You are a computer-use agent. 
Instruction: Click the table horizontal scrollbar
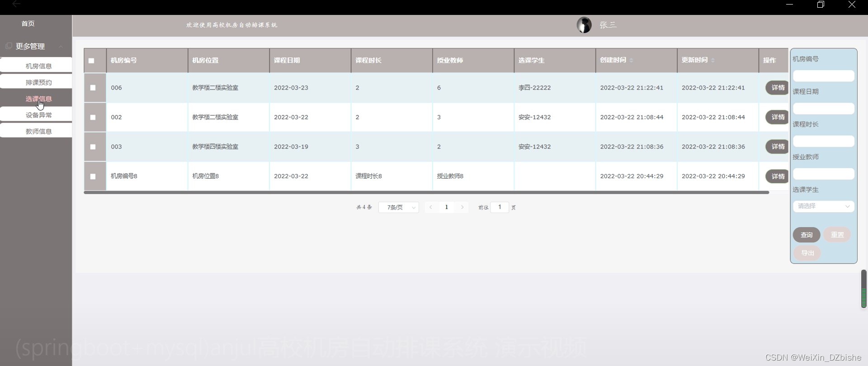[x=426, y=193]
